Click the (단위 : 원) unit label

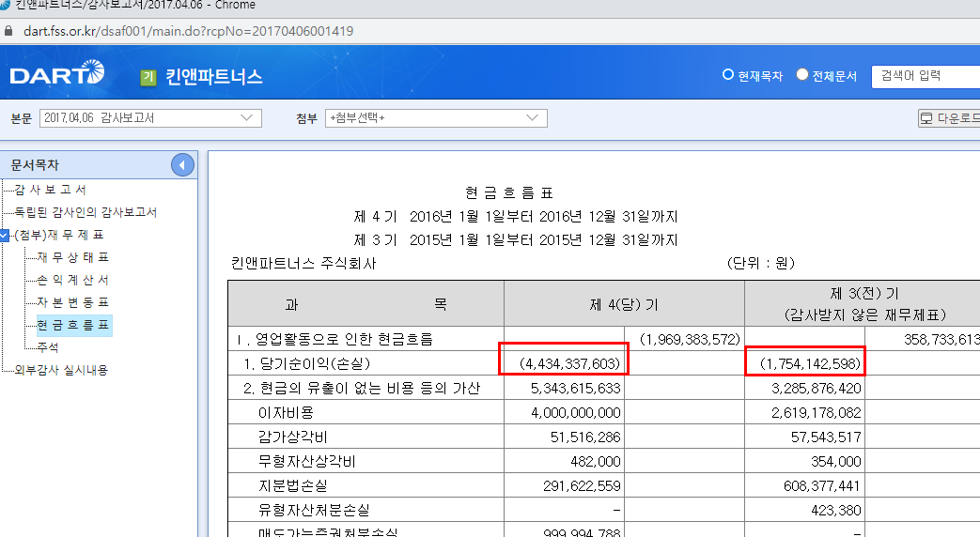coord(761,264)
